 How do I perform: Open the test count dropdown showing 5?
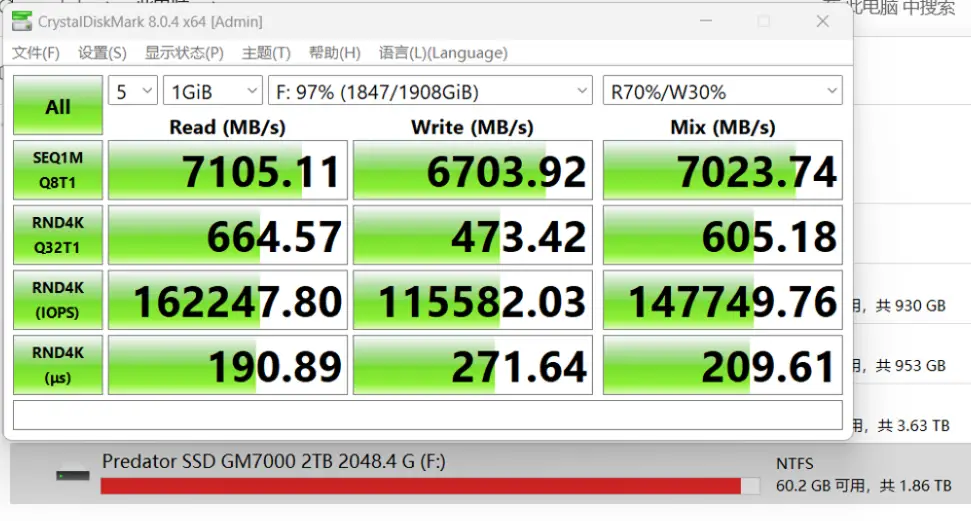coord(133,92)
